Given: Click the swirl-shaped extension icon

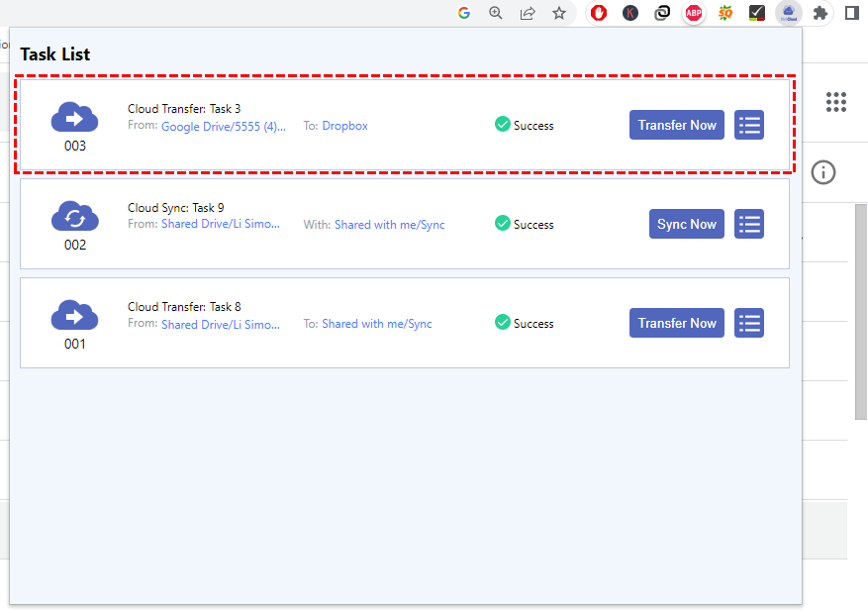Looking at the screenshot, I should pyautogui.click(x=662, y=13).
